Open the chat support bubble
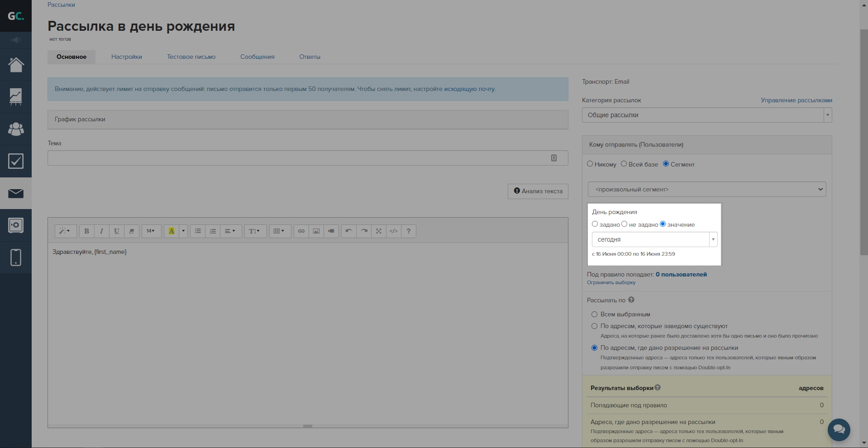 (x=839, y=429)
